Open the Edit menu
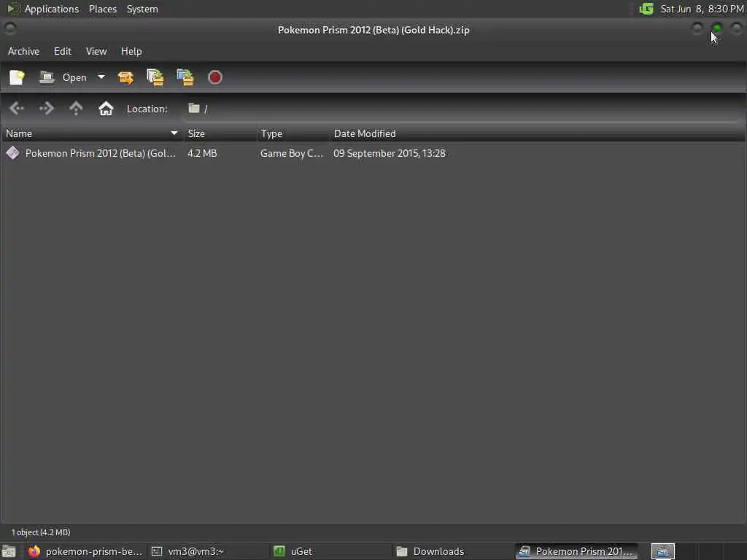 [63, 51]
